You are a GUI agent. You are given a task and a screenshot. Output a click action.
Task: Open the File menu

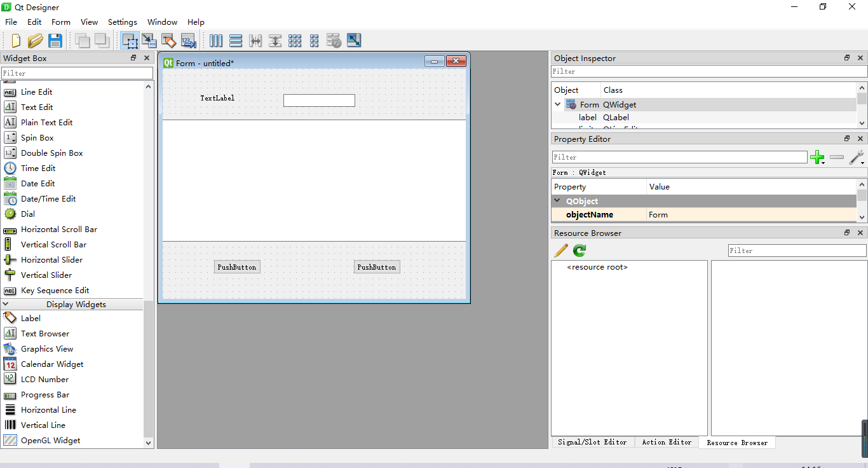pos(11,22)
